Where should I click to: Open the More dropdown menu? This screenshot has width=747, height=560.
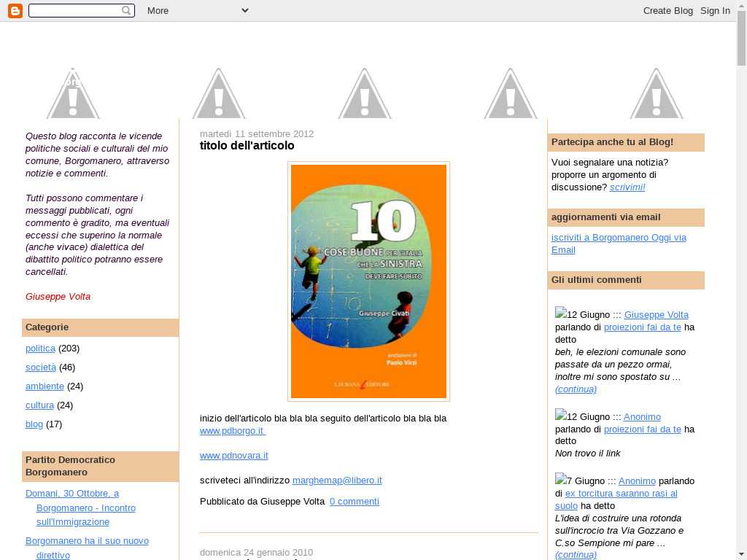pos(197,10)
